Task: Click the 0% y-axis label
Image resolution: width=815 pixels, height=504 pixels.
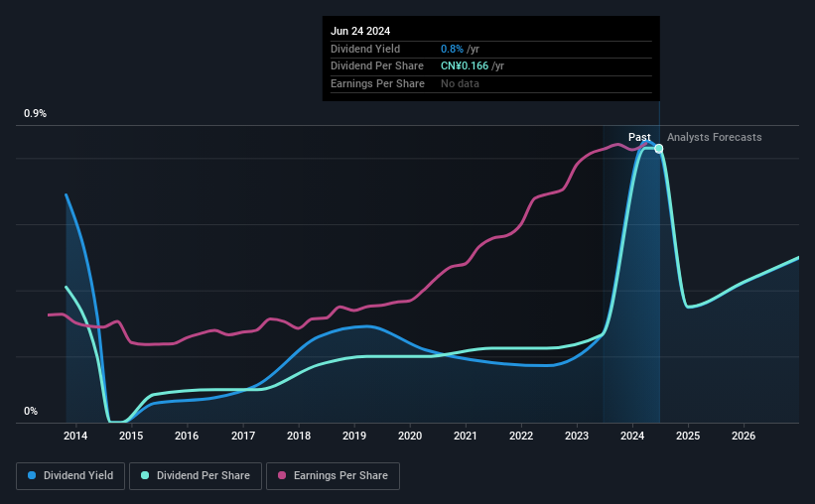Action: (x=31, y=411)
